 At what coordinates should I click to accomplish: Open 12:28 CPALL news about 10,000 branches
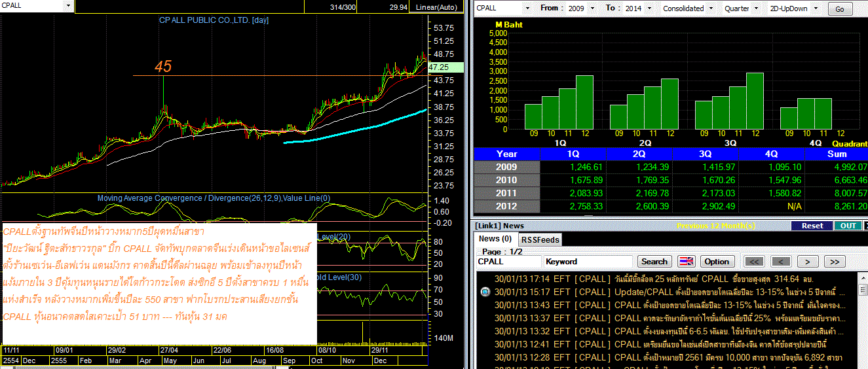668,357
